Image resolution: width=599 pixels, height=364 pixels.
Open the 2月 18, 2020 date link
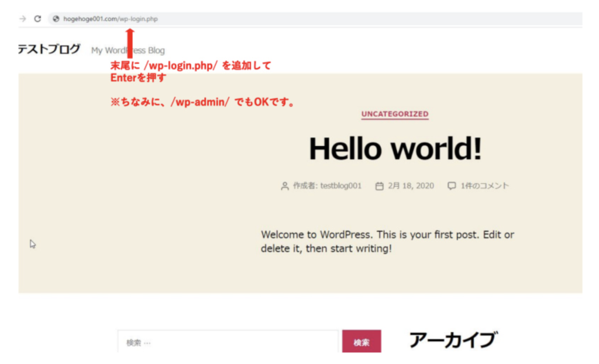click(x=411, y=186)
